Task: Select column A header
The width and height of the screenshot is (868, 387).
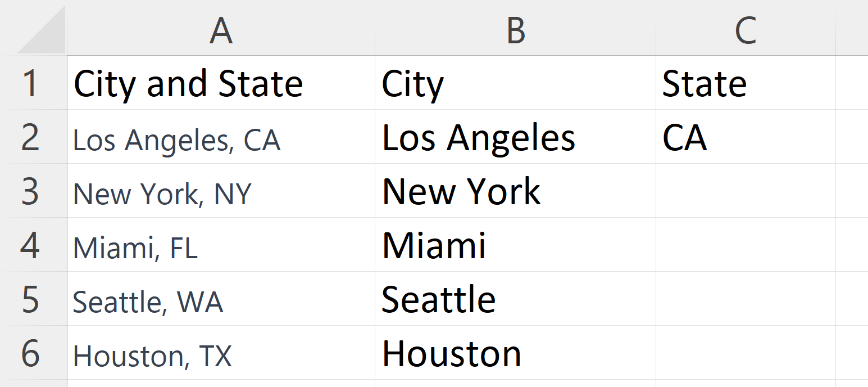Action: coord(221,31)
